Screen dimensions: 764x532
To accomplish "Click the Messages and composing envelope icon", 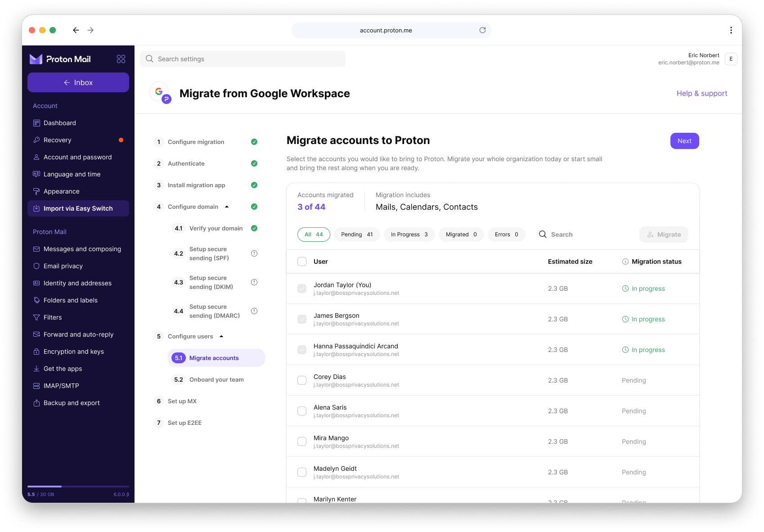I will pyautogui.click(x=36, y=249).
